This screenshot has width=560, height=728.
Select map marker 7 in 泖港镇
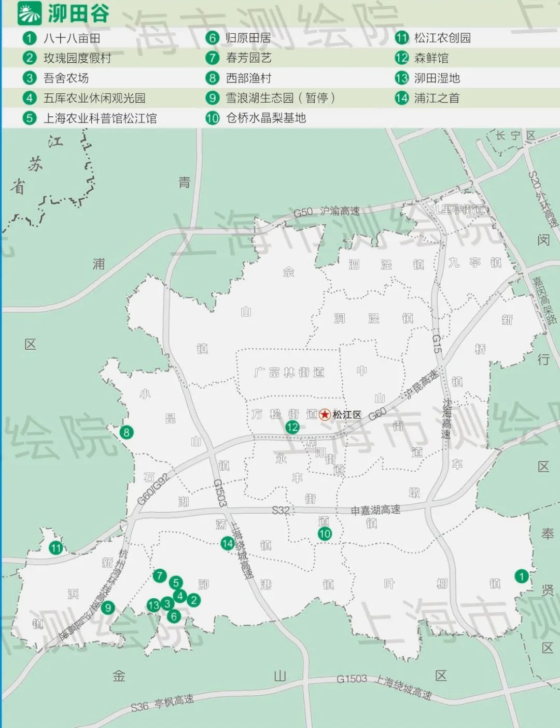pos(160,575)
